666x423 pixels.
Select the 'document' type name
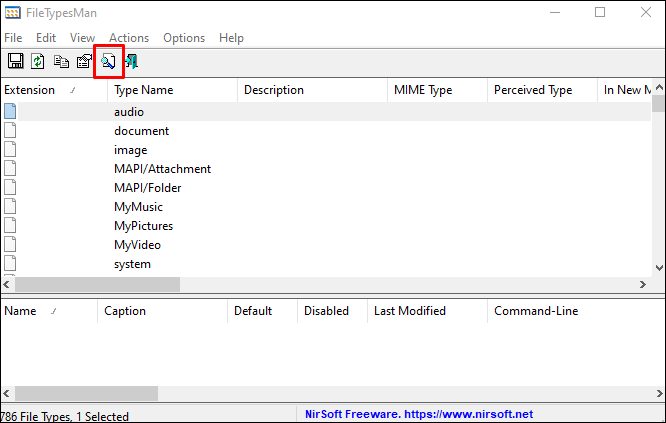click(x=141, y=131)
